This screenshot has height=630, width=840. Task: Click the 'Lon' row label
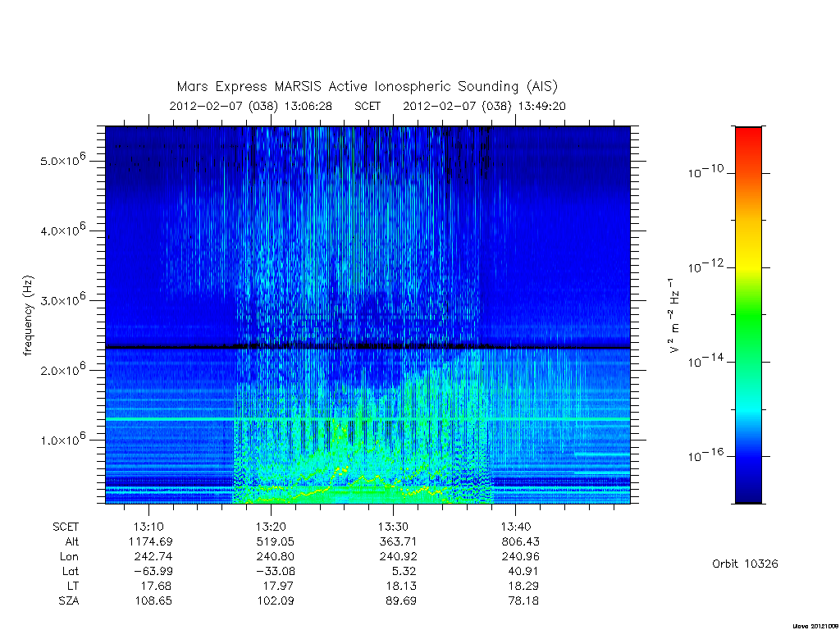(69, 557)
